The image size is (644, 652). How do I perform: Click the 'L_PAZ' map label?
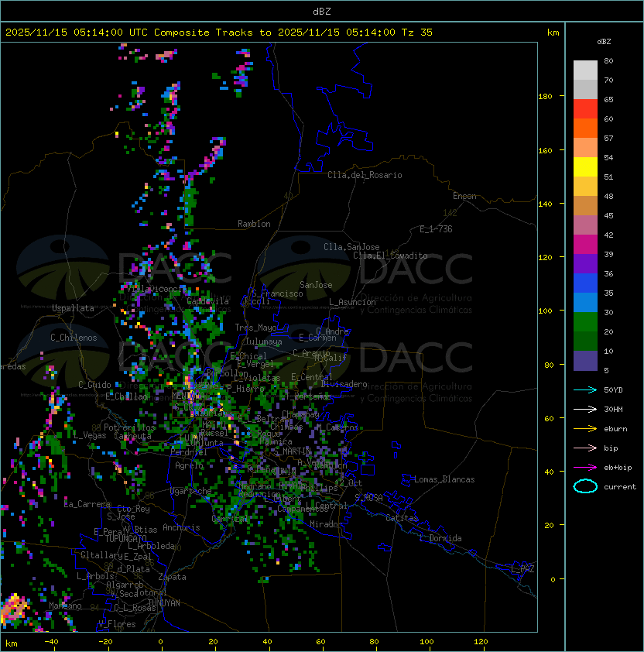[522, 569]
